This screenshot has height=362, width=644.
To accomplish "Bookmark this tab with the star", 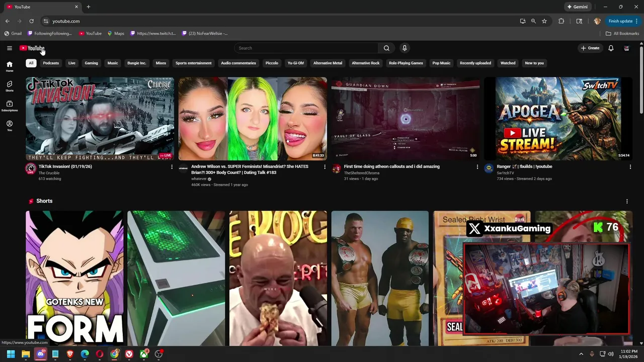I will click(x=544, y=21).
